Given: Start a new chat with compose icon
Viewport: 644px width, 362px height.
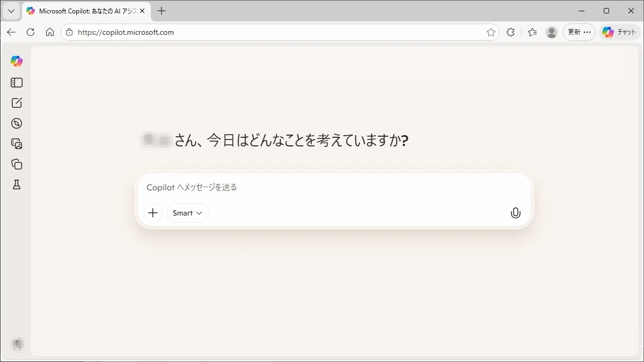Looking at the screenshot, I should tap(17, 103).
